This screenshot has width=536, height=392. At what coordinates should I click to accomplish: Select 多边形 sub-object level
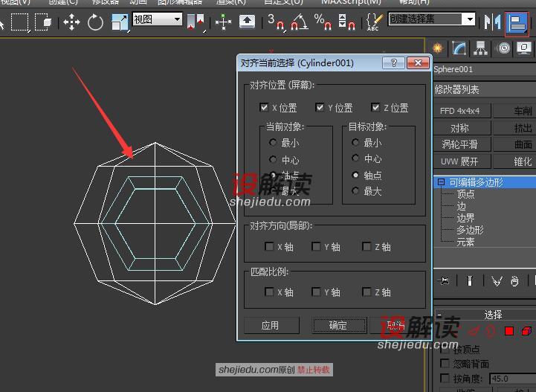[x=470, y=230]
